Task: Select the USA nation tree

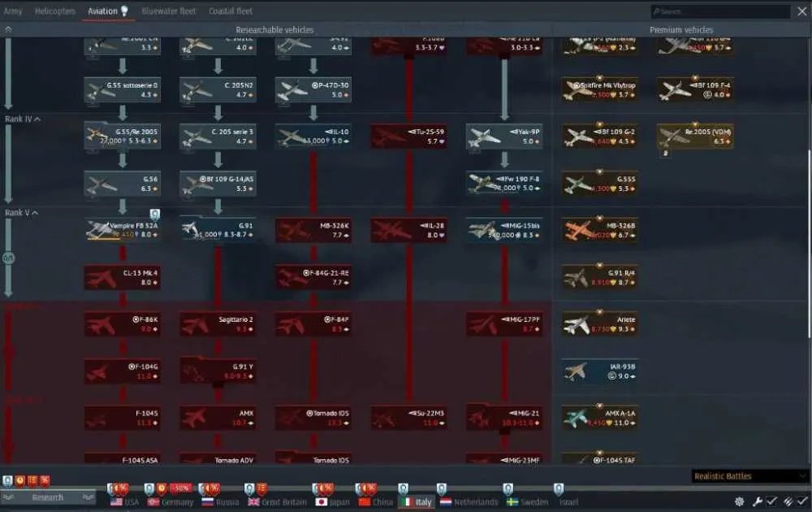Action: (x=125, y=501)
